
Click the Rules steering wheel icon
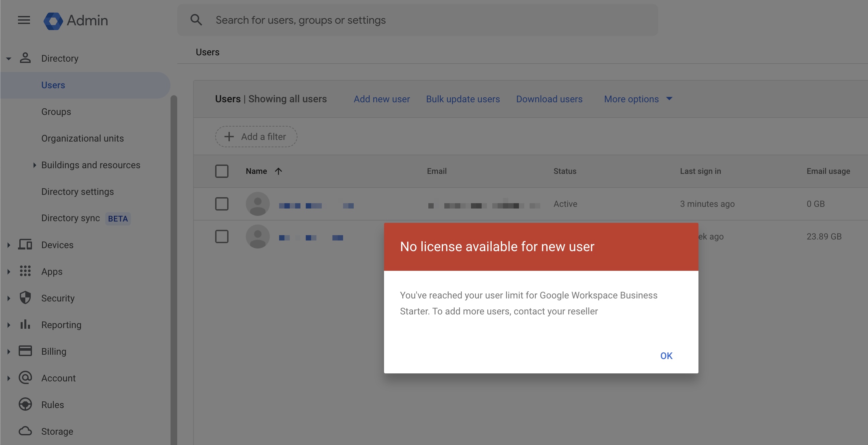coord(25,404)
